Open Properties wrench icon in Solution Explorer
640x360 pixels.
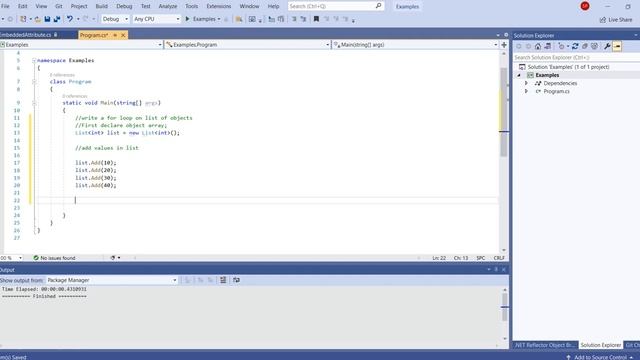coord(607,47)
